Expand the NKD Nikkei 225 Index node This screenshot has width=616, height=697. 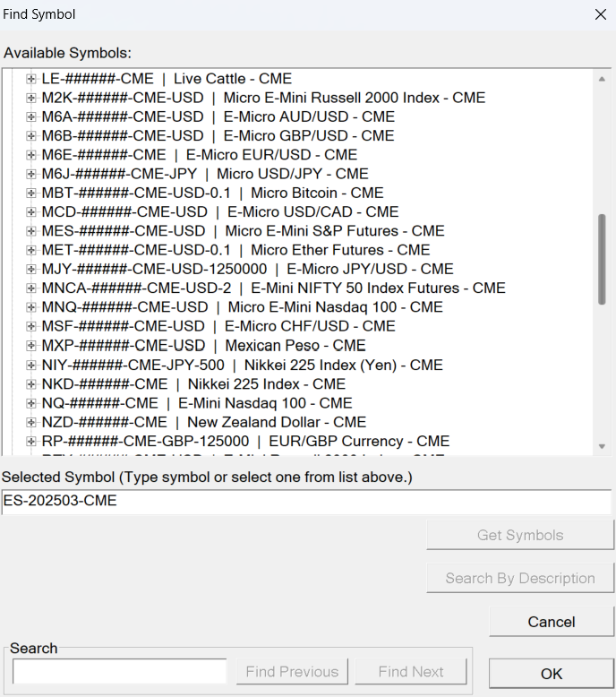coord(30,384)
